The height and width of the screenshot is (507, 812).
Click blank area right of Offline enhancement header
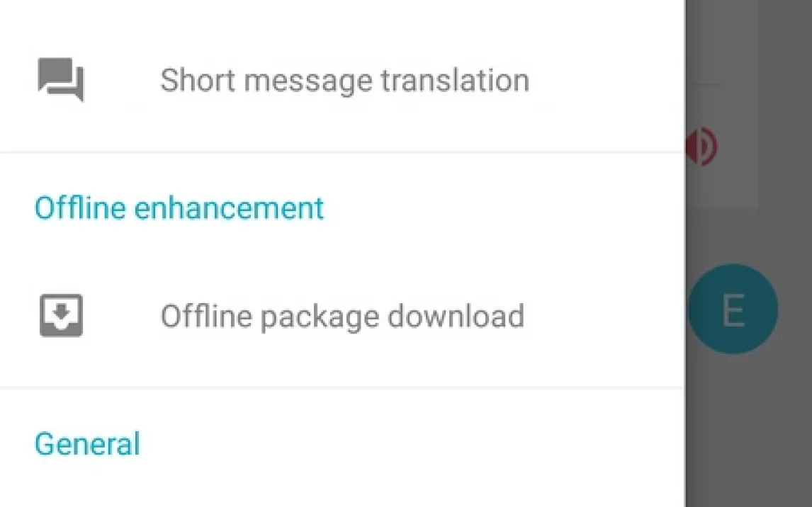coord(496,208)
